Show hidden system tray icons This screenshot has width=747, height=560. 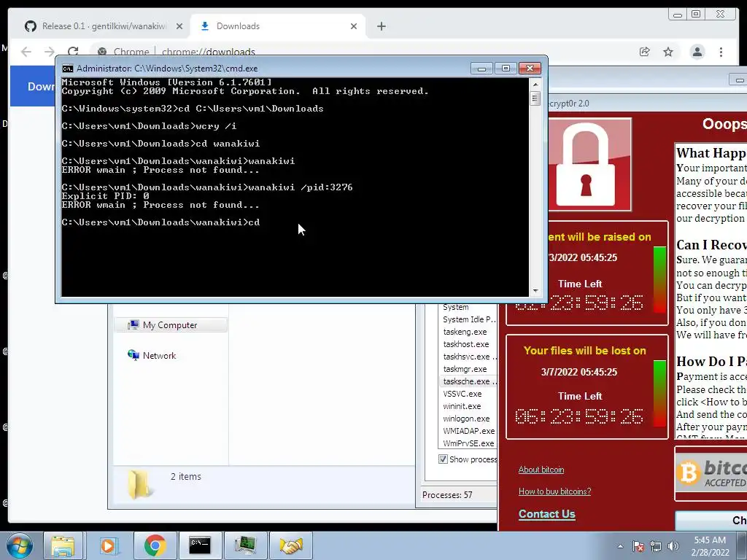click(x=620, y=546)
